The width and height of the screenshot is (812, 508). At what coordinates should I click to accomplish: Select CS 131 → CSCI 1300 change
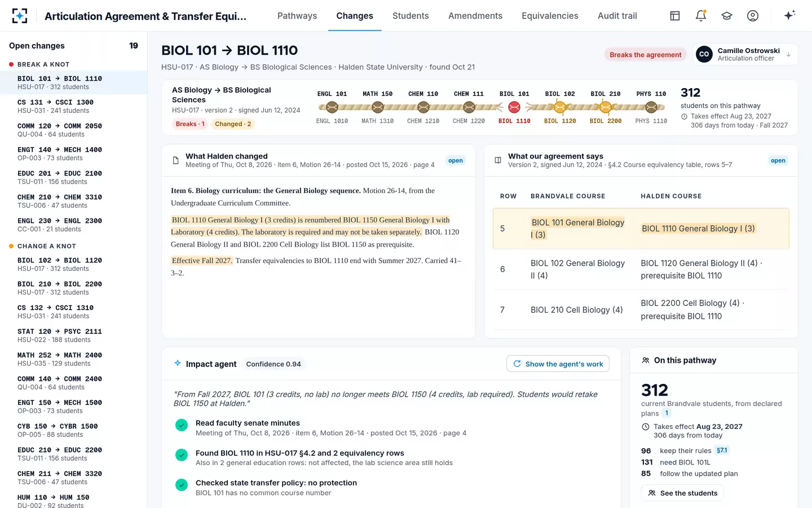[73, 106]
